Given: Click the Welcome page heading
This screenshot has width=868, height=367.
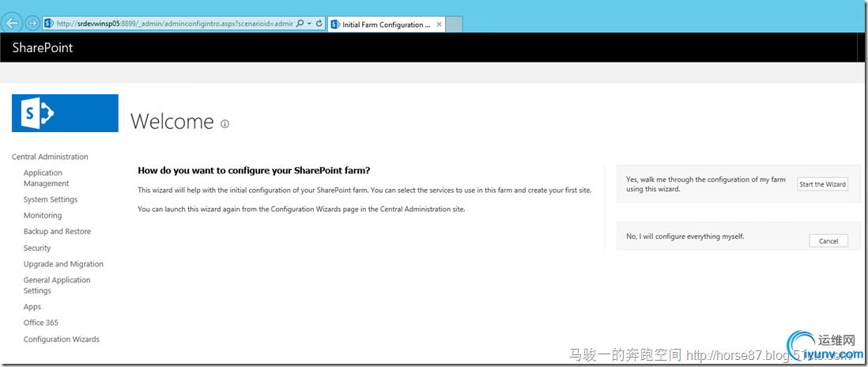Looking at the screenshot, I should (172, 122).
